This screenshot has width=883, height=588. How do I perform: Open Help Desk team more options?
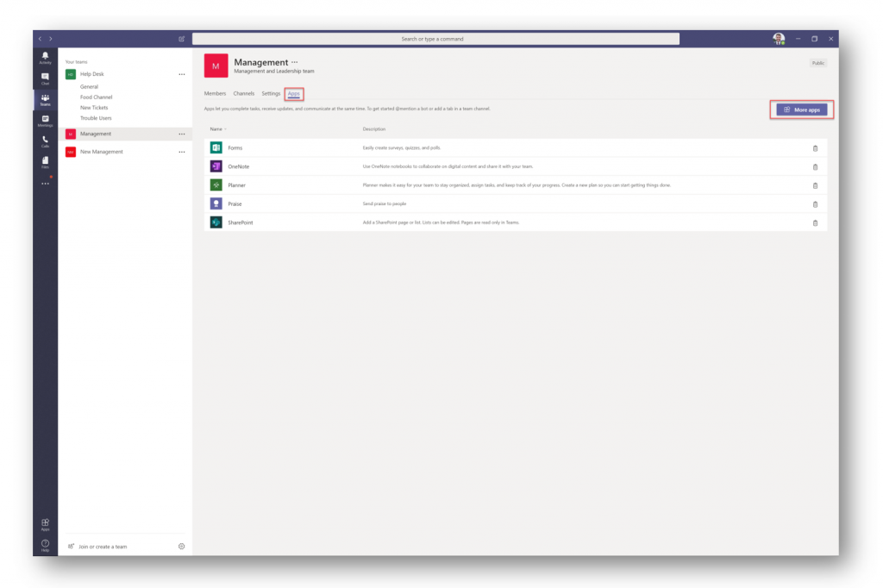182,74
